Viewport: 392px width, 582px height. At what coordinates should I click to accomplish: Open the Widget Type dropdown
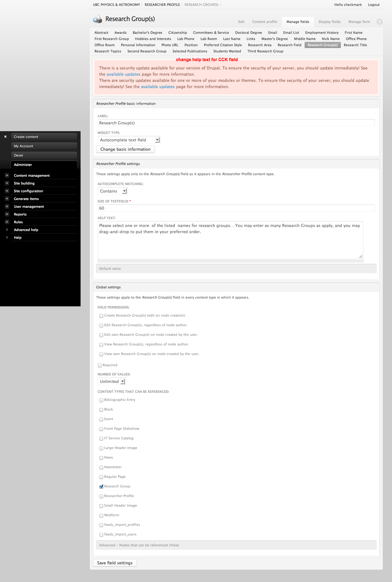tap(129, 140)
